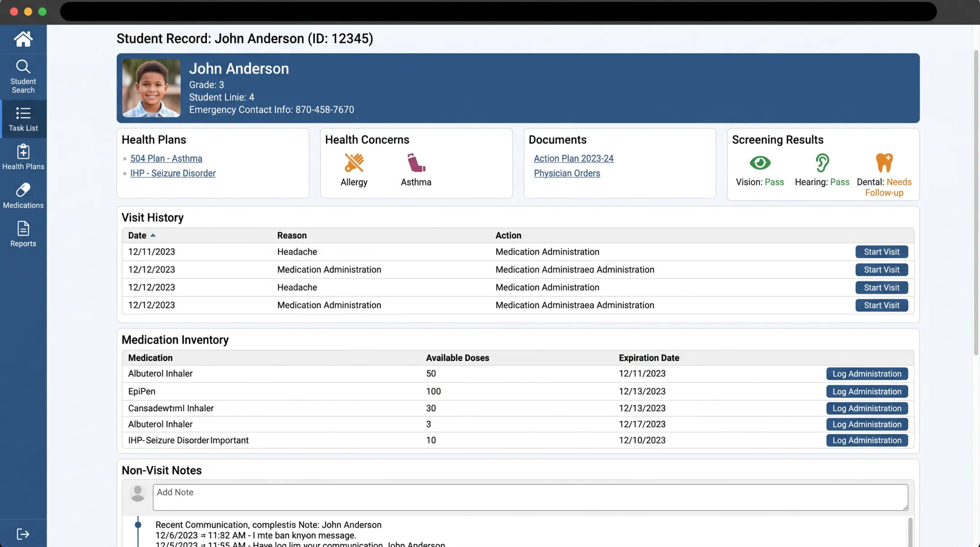Open Medications pill icon in sidebar
The height and width of the screenshot is (547, 980).
(x=23, y=190)
